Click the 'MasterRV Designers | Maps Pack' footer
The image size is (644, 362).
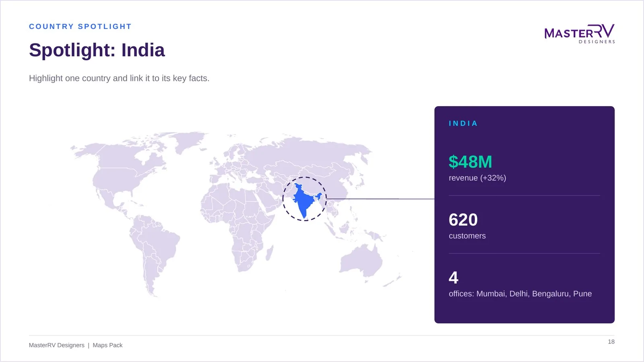(76, 345)
